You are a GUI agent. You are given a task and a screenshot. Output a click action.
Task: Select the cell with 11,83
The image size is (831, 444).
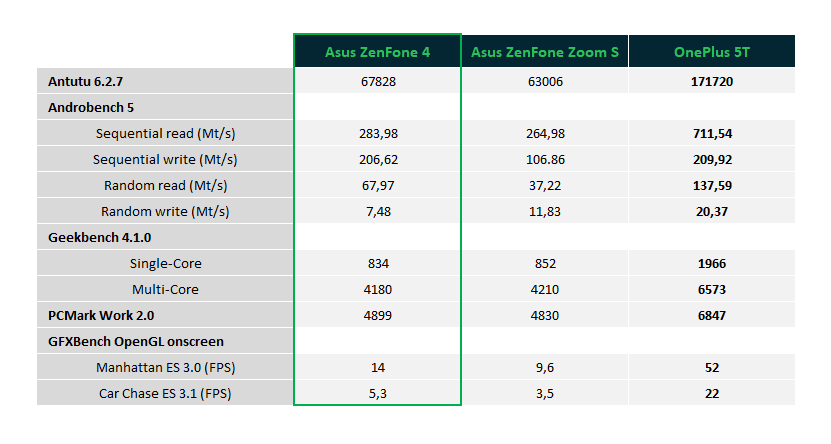point(545,211)
